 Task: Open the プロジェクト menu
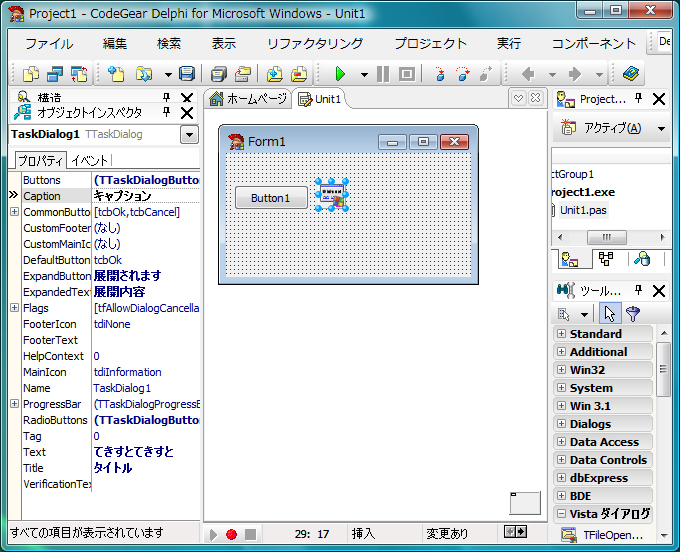tap(431, 43)
